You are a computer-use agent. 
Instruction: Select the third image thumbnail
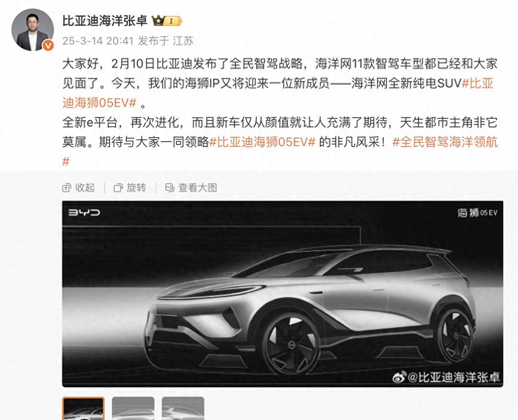[x=183, y=408]
